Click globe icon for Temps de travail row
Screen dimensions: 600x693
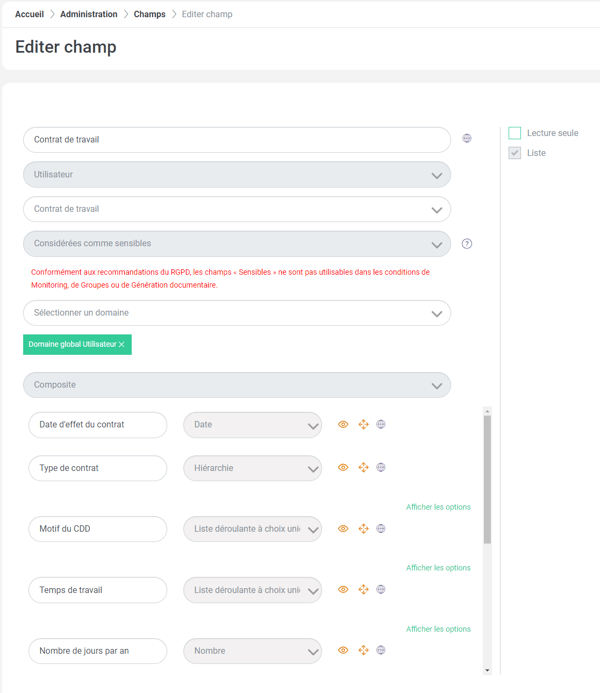click(380, 589)
